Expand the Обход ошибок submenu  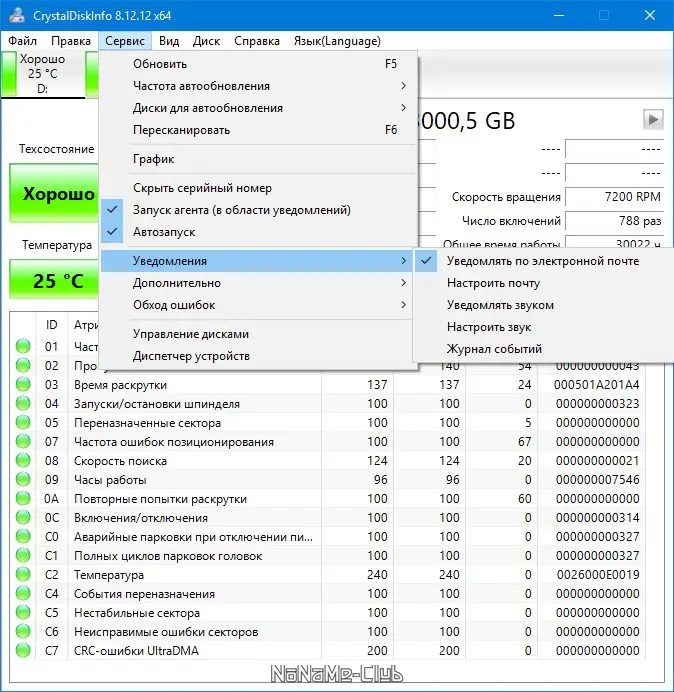coord(258,305)
